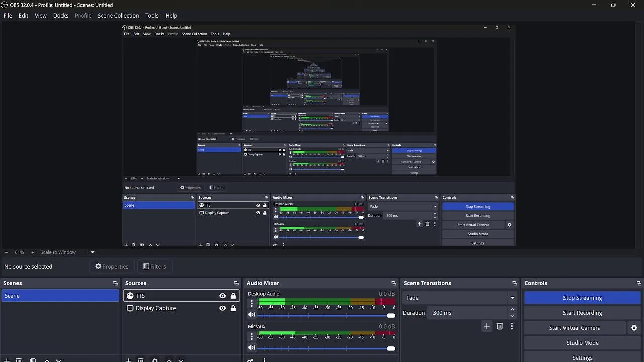Increase transition duration with up arrow
This screenshot has width=644, height=362.
[512, 310]
